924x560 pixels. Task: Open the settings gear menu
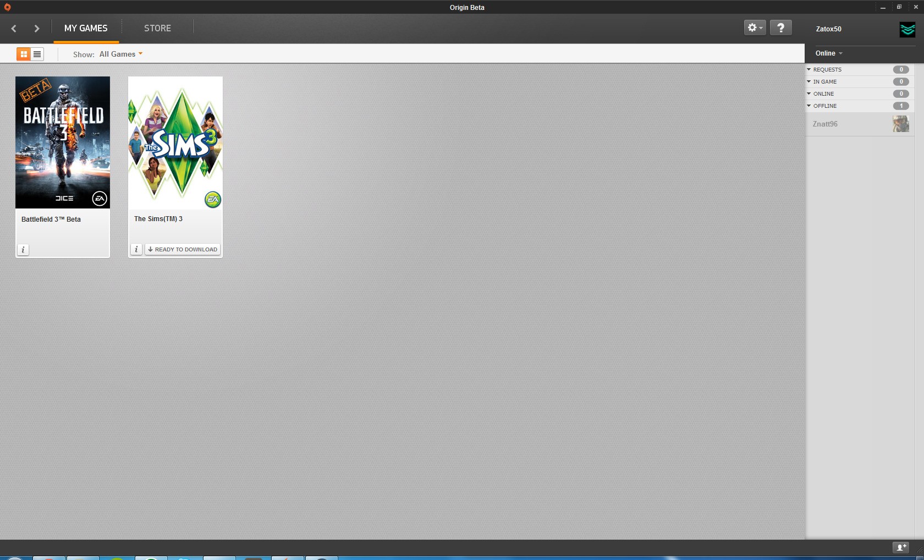[755, 28]
